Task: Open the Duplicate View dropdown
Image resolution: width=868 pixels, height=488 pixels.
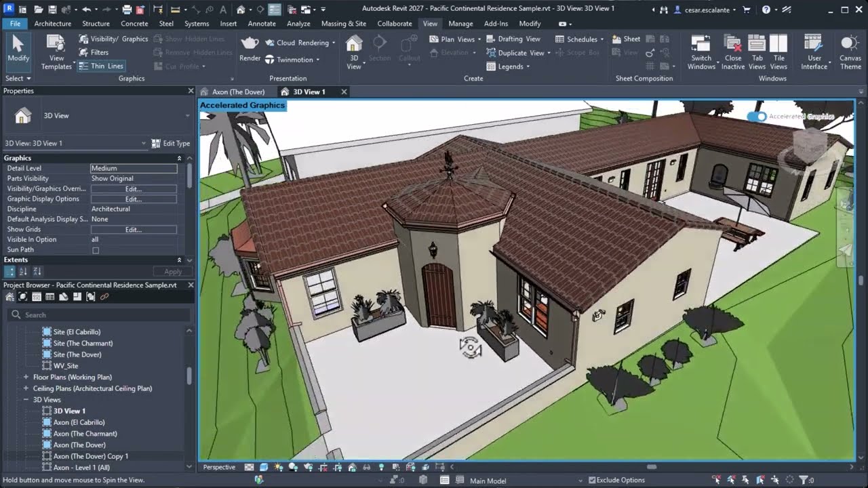Action: (x=518, y=53)
